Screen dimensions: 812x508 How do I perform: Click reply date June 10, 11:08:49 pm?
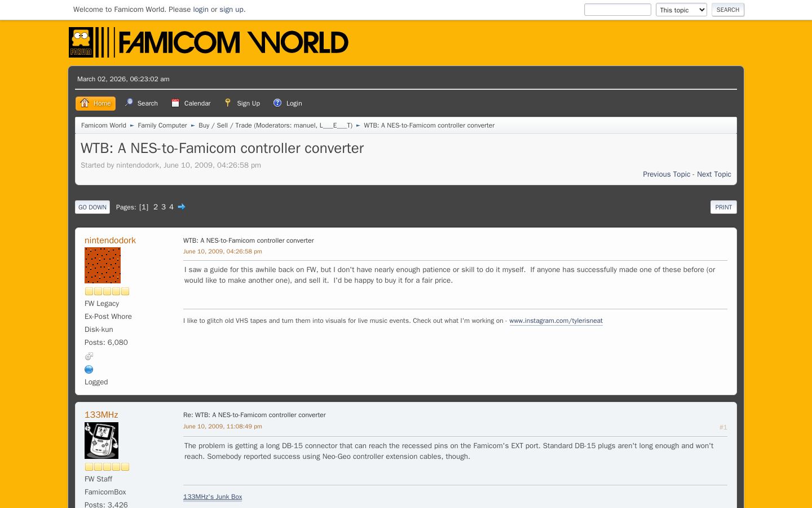coord(223,427)
